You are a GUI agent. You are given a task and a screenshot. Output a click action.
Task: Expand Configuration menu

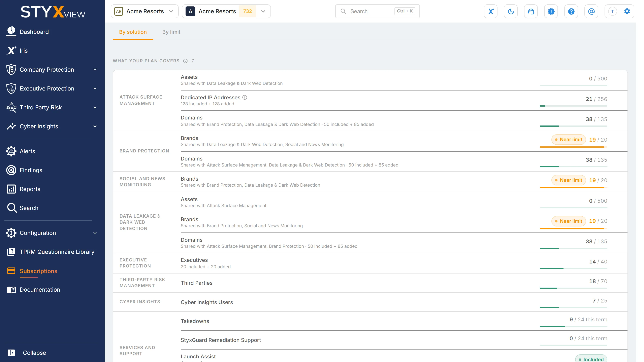tap(95, 233)
